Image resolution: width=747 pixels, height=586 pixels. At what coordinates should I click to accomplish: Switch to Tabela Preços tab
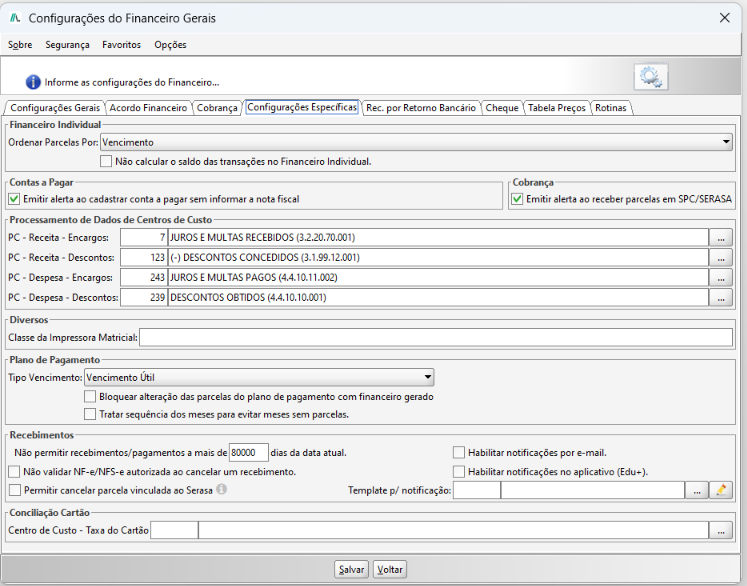click(x=556, y=108)
